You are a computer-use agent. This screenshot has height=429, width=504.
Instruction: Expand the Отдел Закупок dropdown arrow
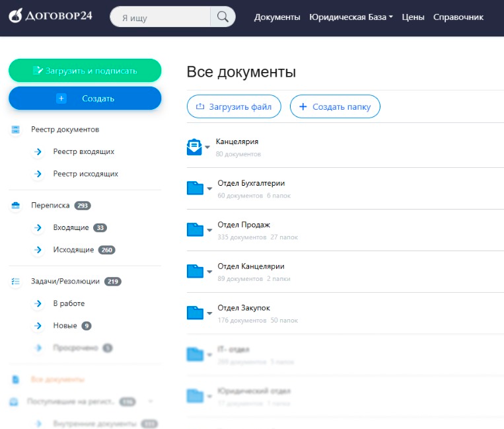coord(209,313)
